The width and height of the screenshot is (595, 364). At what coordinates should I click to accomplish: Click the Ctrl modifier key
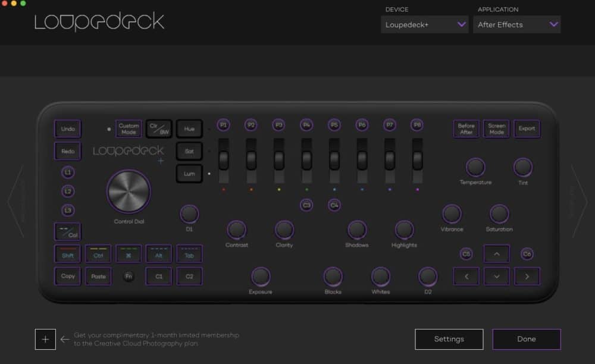coord(98,254)
